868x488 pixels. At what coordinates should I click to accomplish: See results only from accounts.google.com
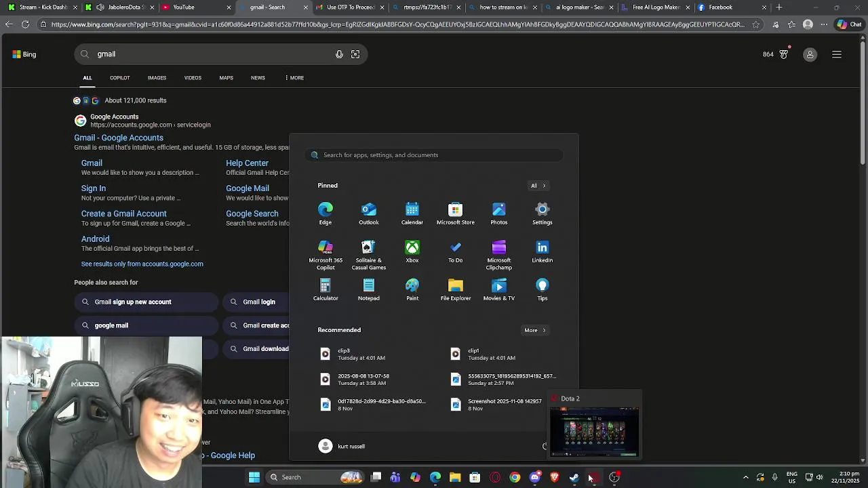[142, 264]
